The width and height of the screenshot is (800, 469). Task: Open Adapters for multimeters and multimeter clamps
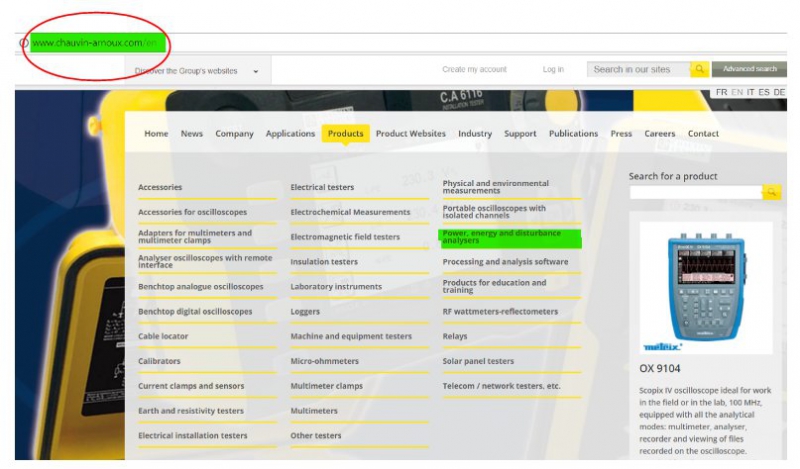pyautogui.click(x=195, y=236)
